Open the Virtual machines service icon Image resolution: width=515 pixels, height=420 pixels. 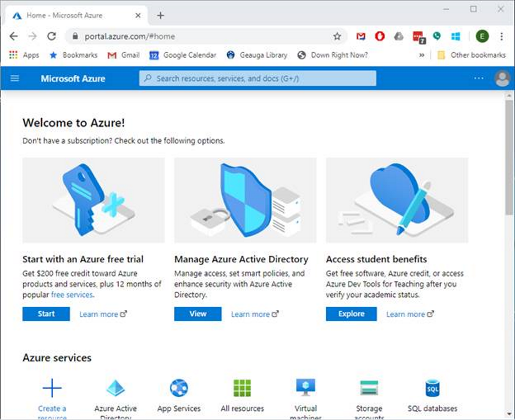305,387
